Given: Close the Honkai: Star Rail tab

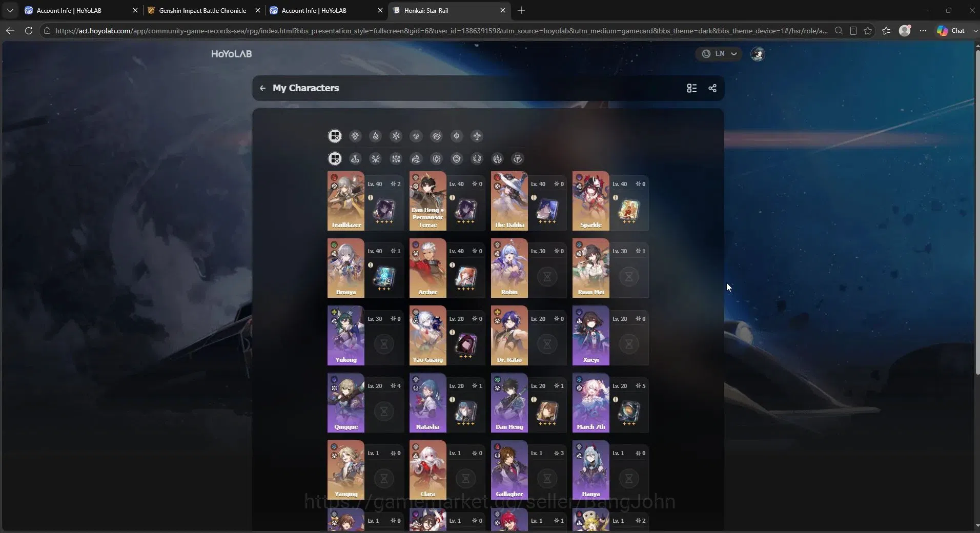Looking at the screenshot, I should (x=502, y=10).
